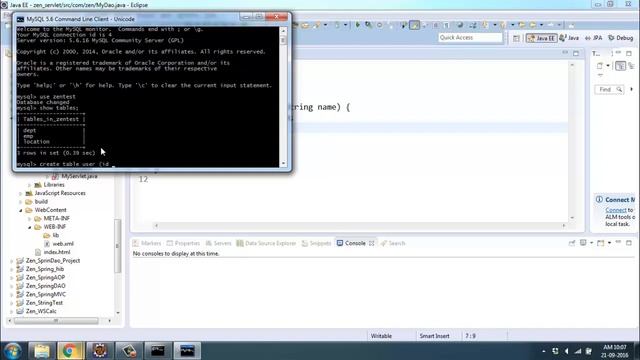Maximize the editor area
This screenshot has width=640, height=360.
576,53
